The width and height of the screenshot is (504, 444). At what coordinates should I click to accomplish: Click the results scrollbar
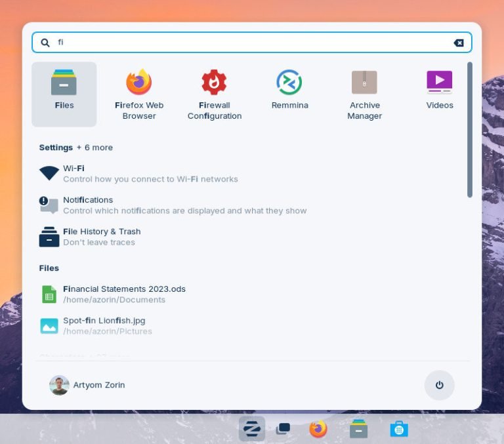coord(470,130)
